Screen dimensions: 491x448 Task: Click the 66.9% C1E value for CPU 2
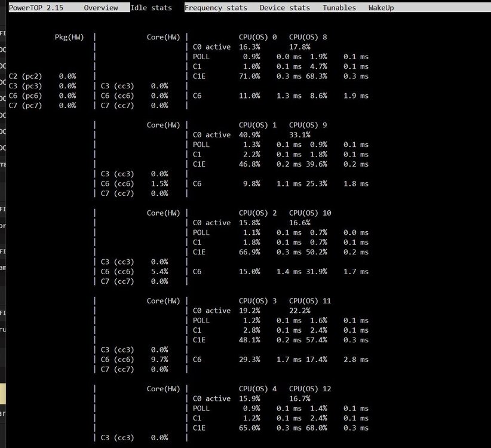click(x=250, y=252)
